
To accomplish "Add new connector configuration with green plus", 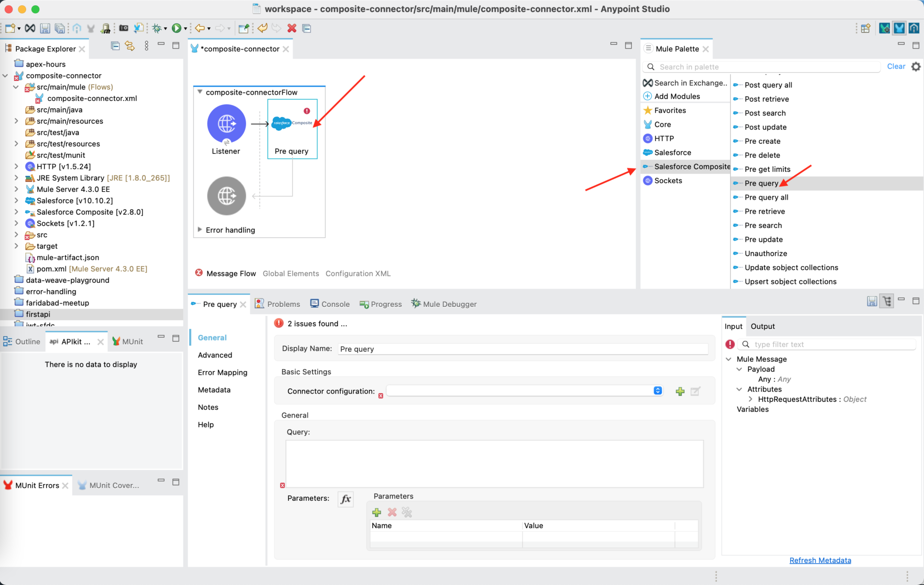I will 680,392.
